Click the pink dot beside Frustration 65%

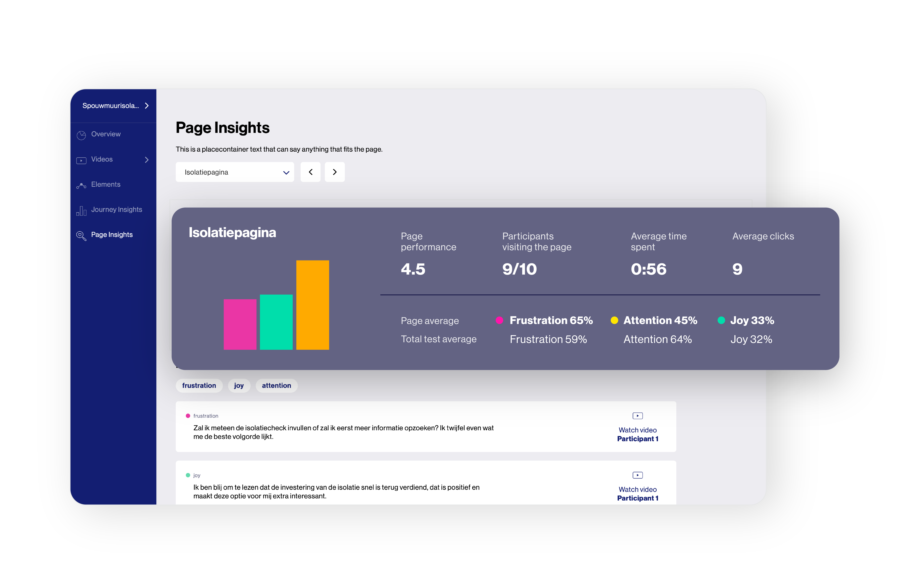pos(499,321)
